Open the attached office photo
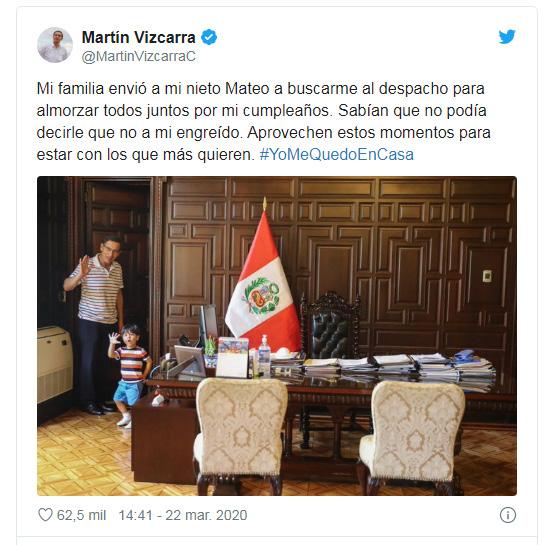This screenshot has width=550, height=545. coord(277,336)
